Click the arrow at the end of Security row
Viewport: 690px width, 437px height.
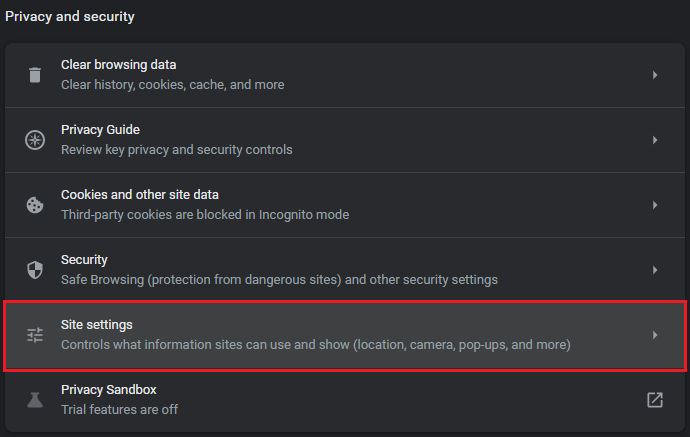click(x=655, y=270)
